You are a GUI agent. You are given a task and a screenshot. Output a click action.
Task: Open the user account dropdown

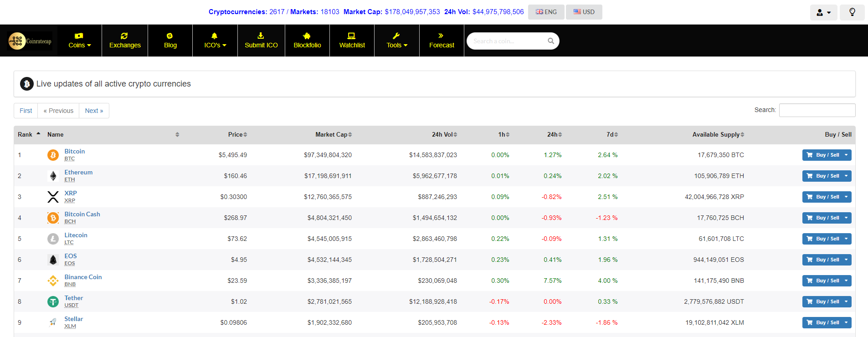click(x=824, y=12)
